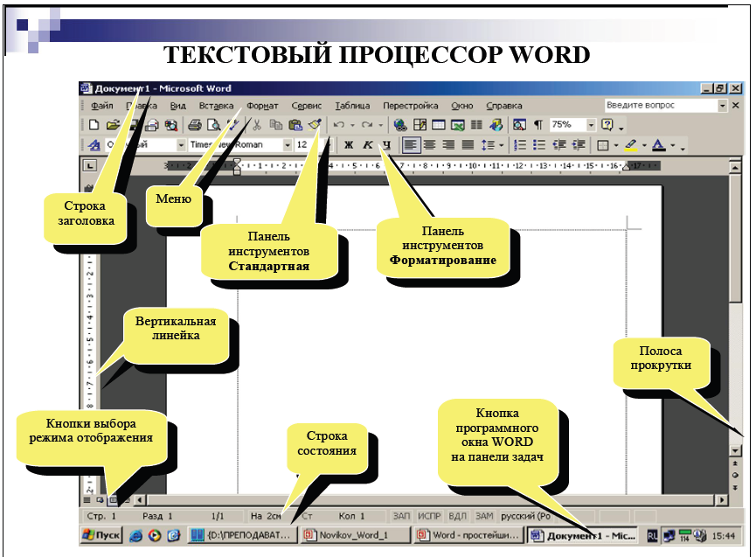Insert a Microsoft Excel worksheet
756x557 pixels.
[458, 125]
